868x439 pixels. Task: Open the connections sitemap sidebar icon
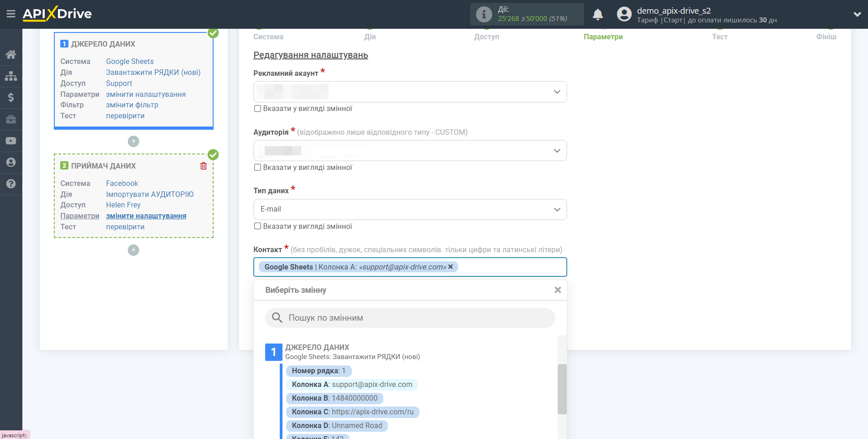pos(11,76)
